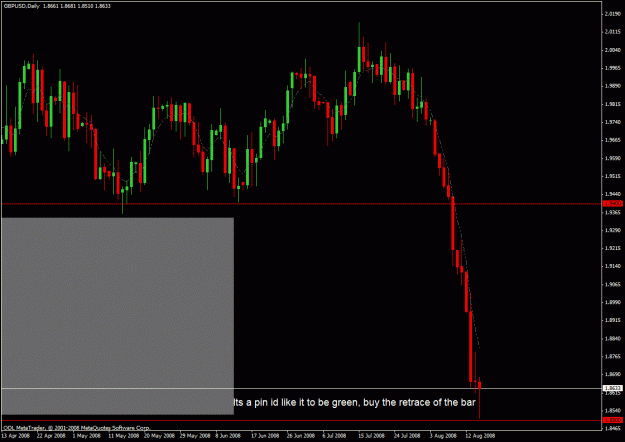Click the ODL MetaTrader MetaQuotes copyright text
Viewport: 625px width, 442px height.
[77, 428]
